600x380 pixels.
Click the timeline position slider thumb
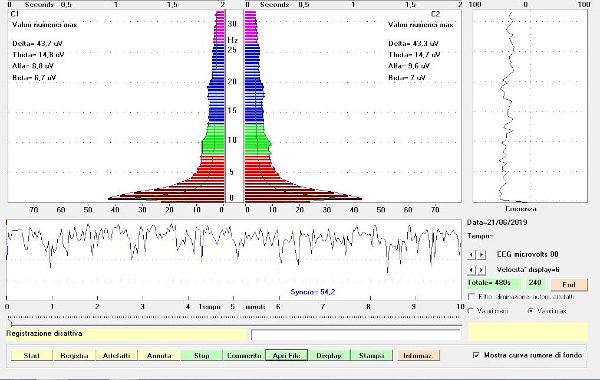click(x=10, y=323)
